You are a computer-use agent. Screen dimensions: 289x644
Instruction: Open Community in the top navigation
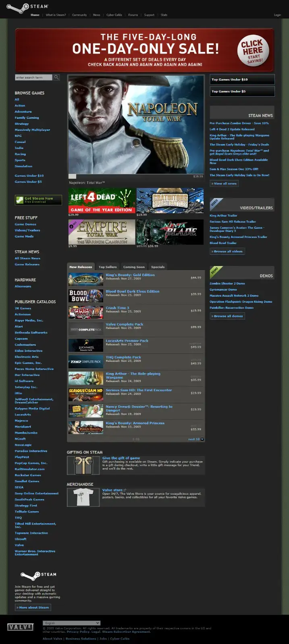[79, 15]
